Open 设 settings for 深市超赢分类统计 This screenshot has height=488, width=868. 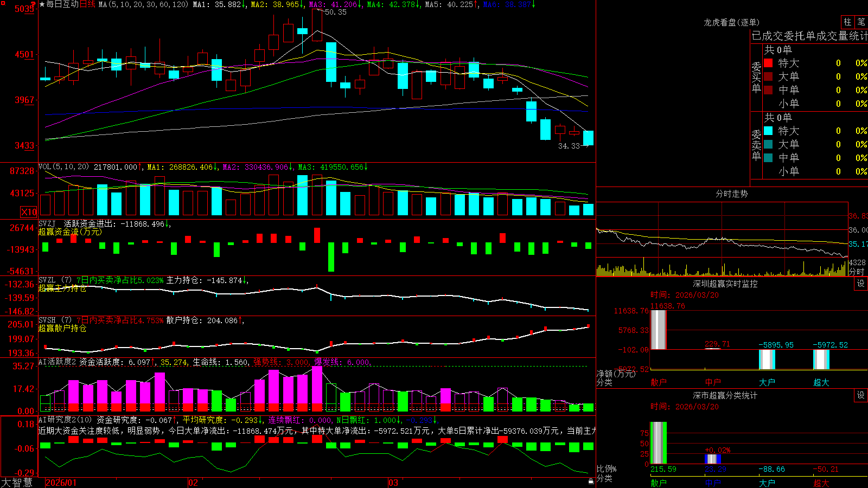tap(861, 395)
